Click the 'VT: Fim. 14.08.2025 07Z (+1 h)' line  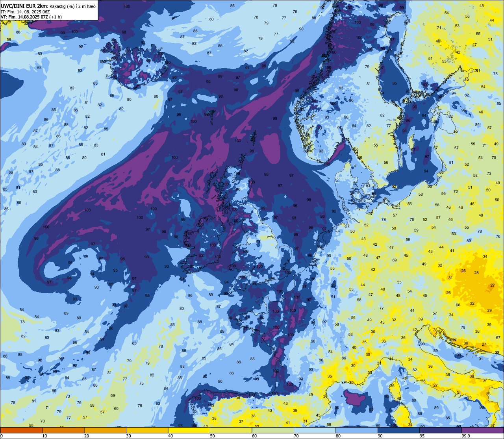[31, 17]
